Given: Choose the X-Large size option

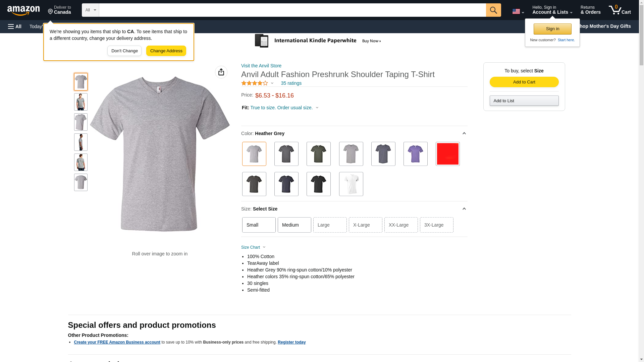Looking at the screenshot, I should [365, 225].
